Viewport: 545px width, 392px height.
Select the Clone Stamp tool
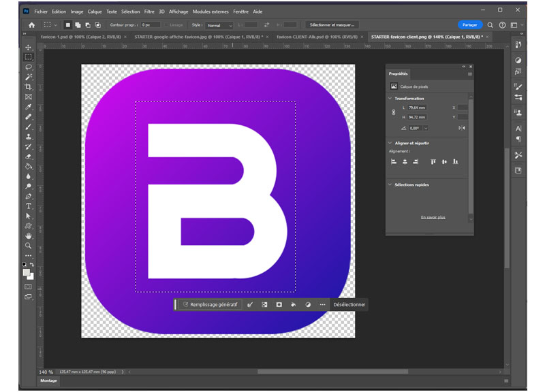29,137
